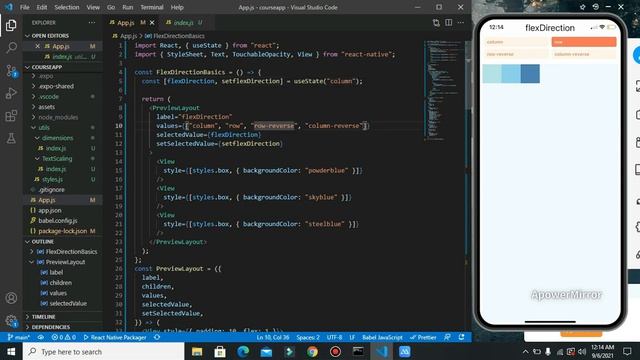
Task: Open Run and Debug view
Action: [x=11, y=93]
